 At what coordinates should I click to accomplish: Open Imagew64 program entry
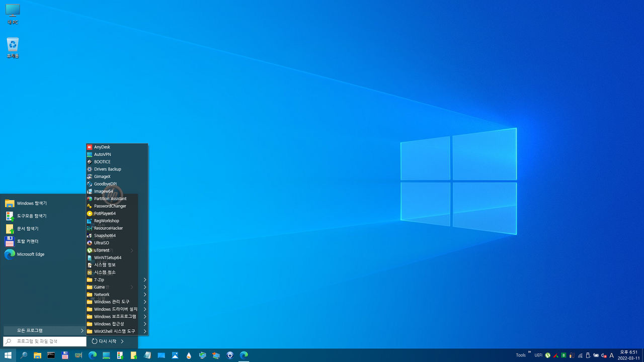[x=117, y=191]
